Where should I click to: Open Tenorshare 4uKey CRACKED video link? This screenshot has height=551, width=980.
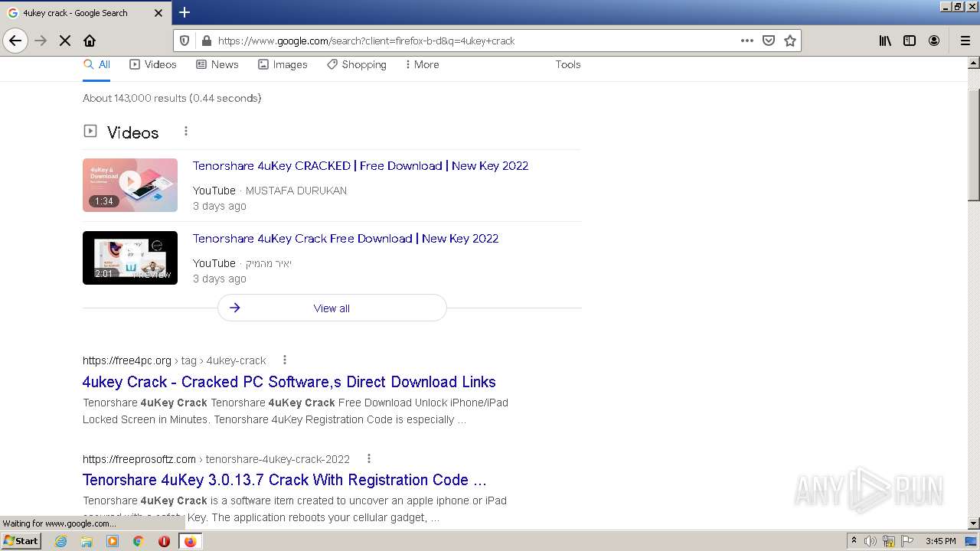click(361, 166)
